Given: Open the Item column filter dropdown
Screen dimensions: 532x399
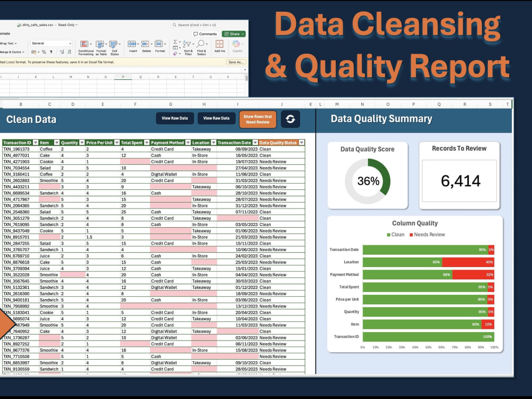Looking at the screenshot, I should coord(57,143).
